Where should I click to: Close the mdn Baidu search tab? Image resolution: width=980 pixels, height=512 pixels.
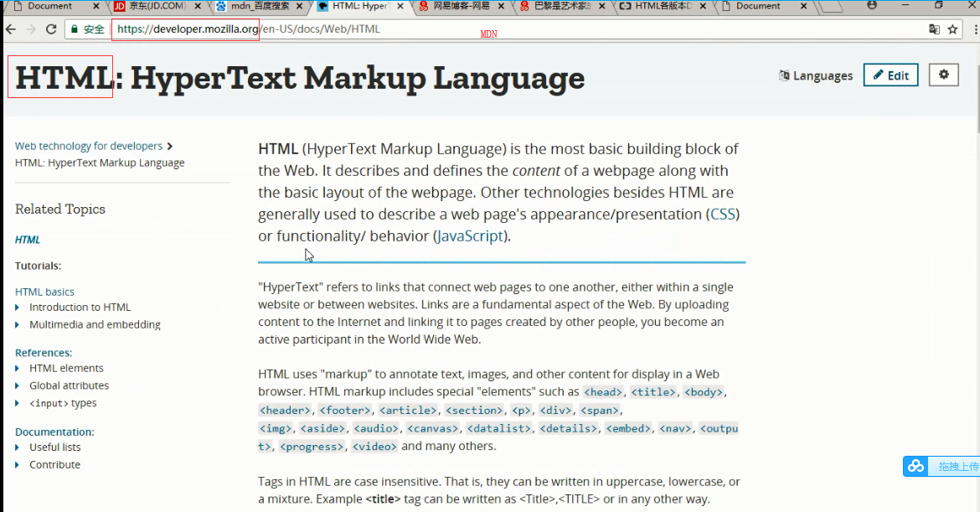pyautogui.click(x=299, y=6)
